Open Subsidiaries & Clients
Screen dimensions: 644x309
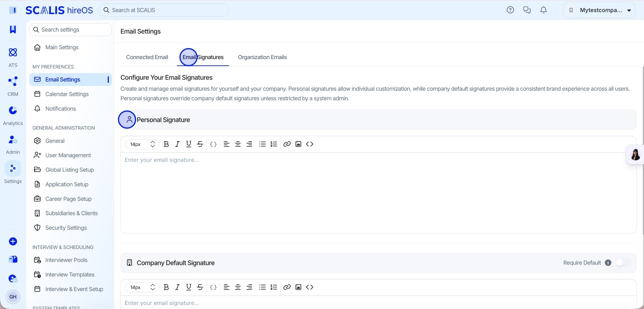pos(70,213)
